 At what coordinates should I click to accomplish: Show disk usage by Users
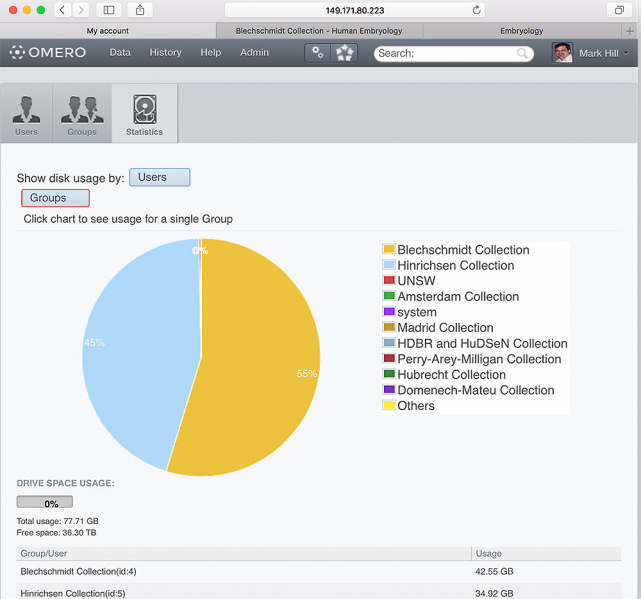point(159,177)
